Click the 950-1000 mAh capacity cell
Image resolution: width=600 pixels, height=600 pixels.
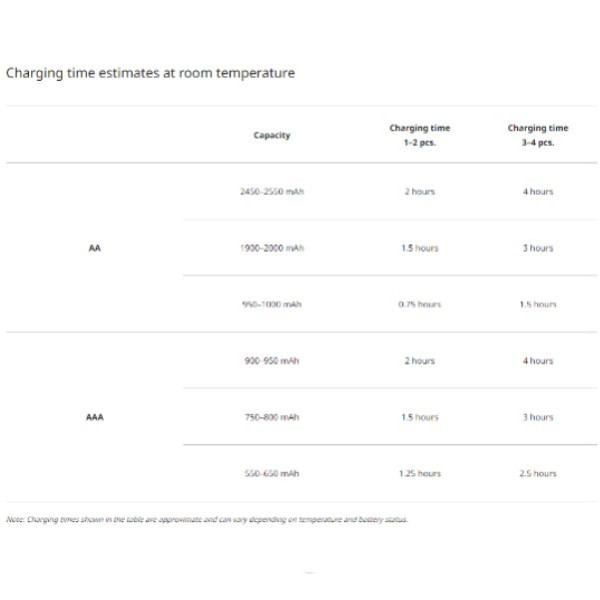coord(272,304)
